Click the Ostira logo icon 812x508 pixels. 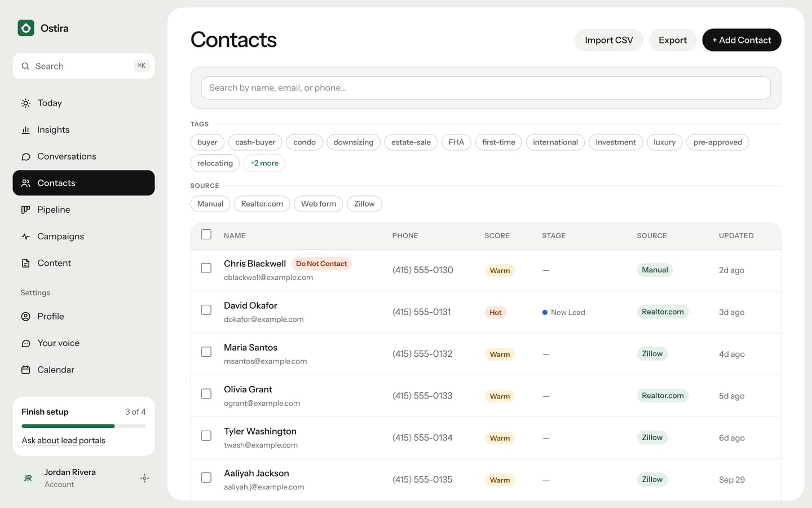coord(26,28)
